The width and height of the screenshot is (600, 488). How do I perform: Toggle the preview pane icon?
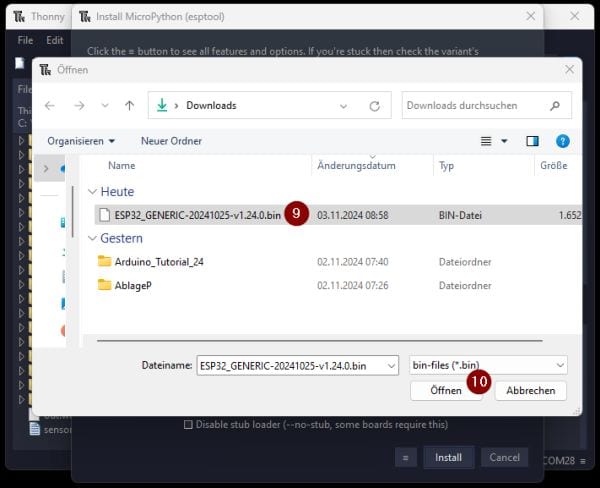pos(532,141)
